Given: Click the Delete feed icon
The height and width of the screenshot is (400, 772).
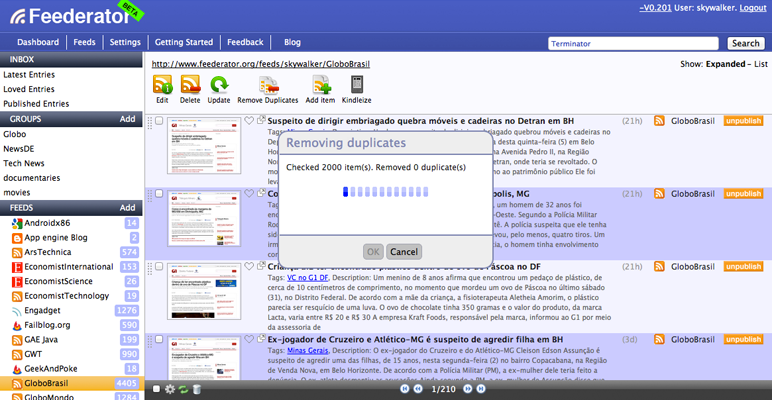Looking at the screenshot, I should [x=190, y=85].
